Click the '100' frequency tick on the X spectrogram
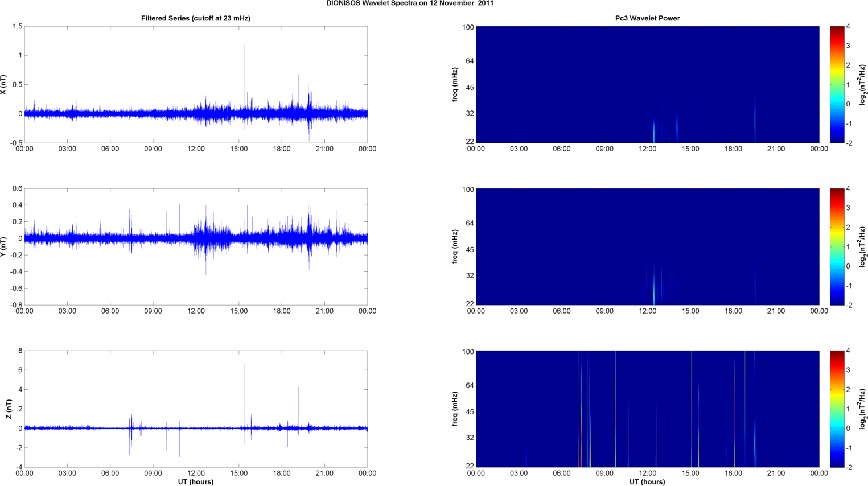Image resolution: width=868 pixels, height=486 pixels. click(x=468, y=27)
